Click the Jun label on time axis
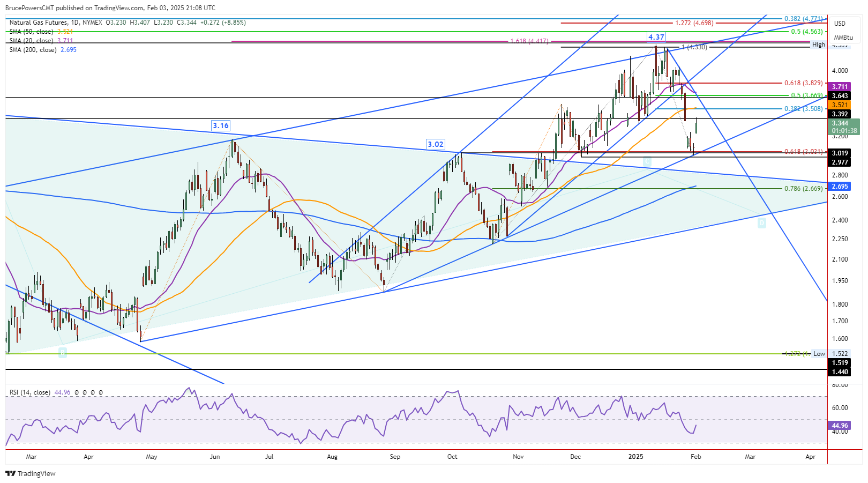The image size is (868, 483). (215, 457)
